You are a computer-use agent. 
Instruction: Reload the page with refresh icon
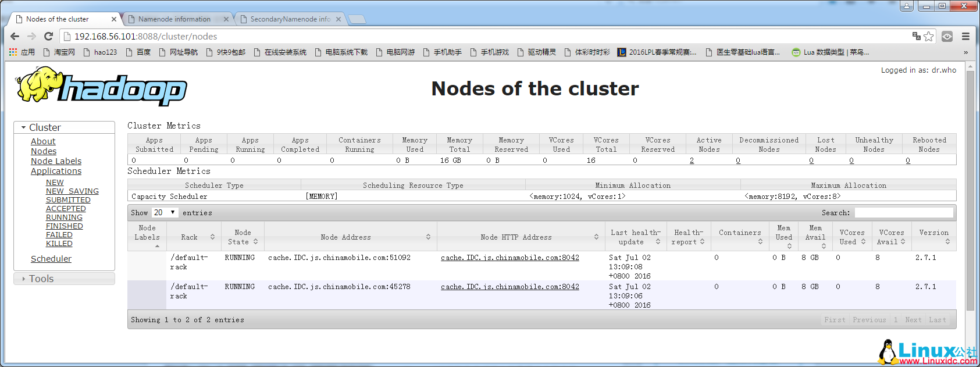point(49,36)
